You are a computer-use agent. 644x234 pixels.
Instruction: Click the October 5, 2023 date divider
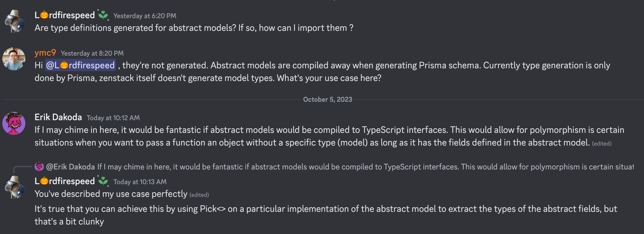click(327, 99)
